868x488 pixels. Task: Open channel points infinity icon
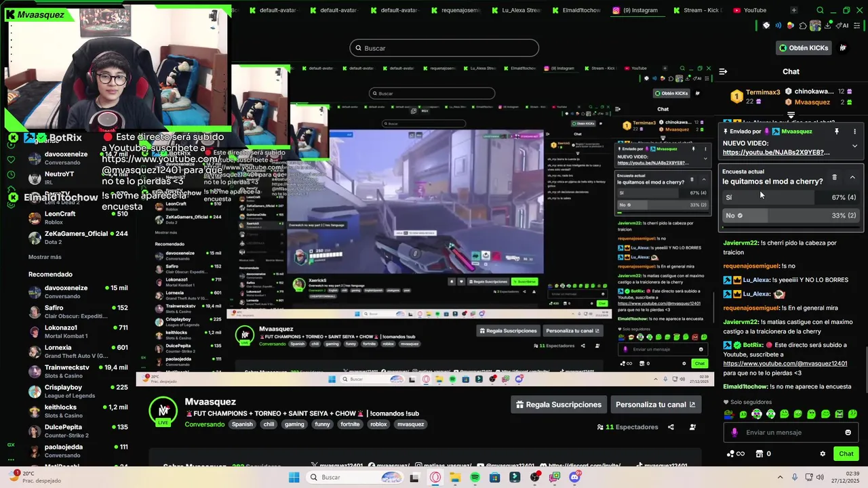tap(735, 454)
